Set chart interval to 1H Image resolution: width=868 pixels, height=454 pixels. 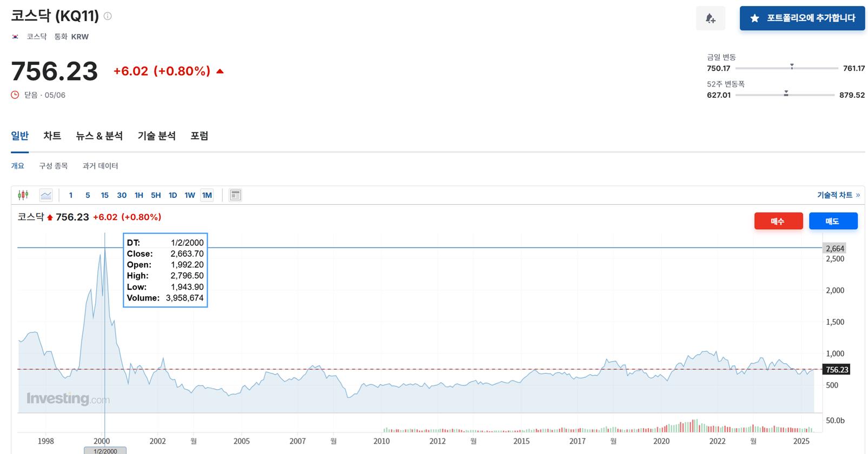(139, 195)
